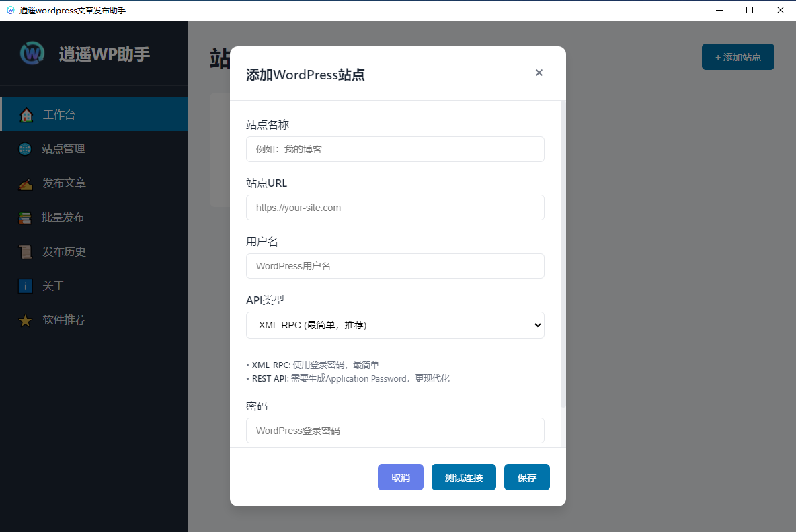Click the scroll icon beside 发布历史
This screenshot has width=796, height=532.
26,252
